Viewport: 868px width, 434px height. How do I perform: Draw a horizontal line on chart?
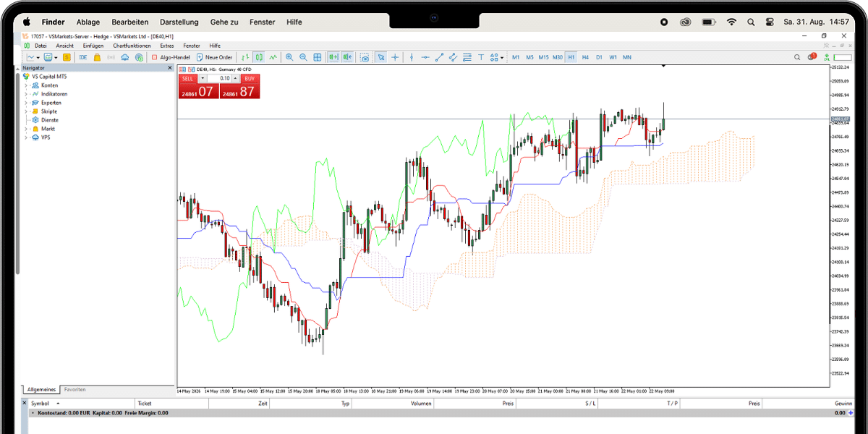(x=425, y=57)
